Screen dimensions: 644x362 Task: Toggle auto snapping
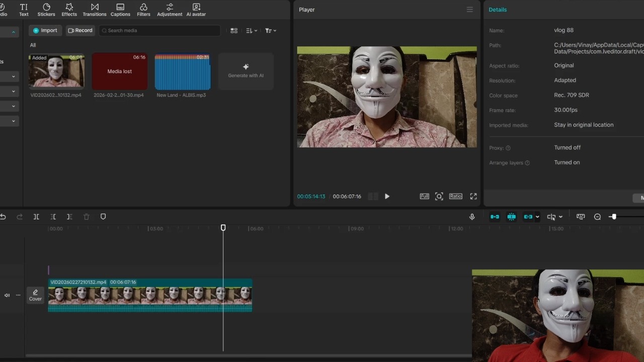pos(512,217)
